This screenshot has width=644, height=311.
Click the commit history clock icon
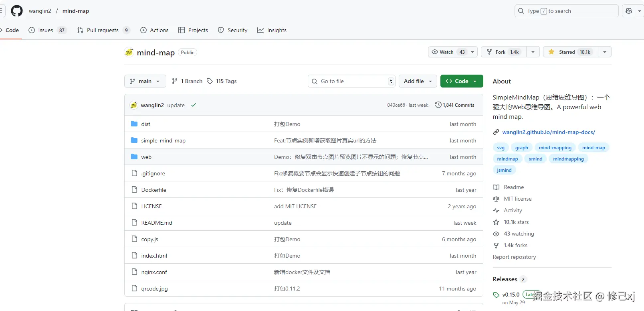(x=438, y=105)
